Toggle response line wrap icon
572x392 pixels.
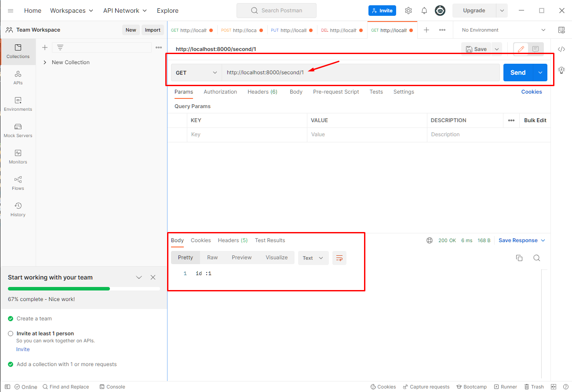[339, 258]
